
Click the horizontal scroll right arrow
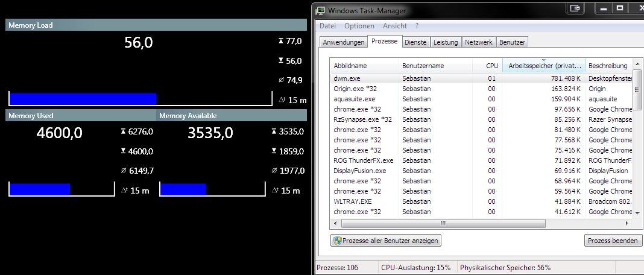click(627, 223)
